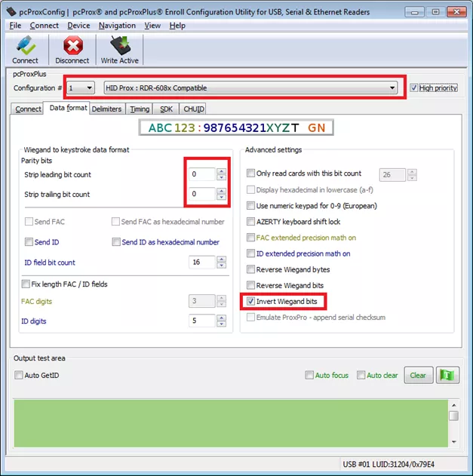Viewport: 473px width, 476px height.
Task: Open the Navigation menu
Action: coord(117,26)
